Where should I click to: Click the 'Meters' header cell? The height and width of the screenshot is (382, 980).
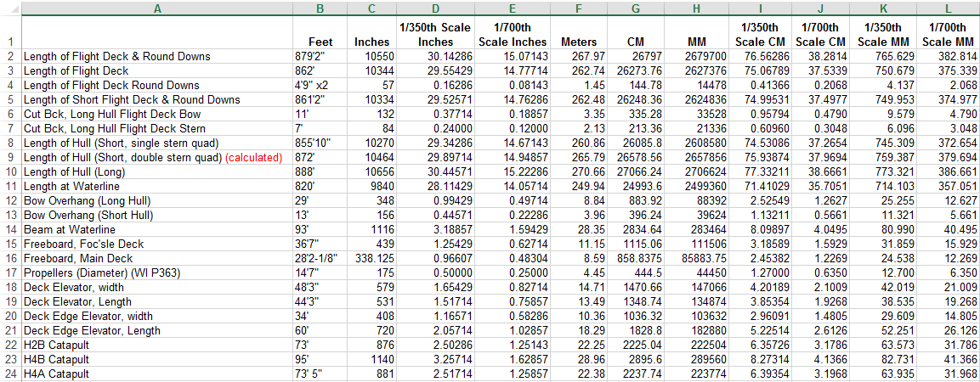pos(579,32)
